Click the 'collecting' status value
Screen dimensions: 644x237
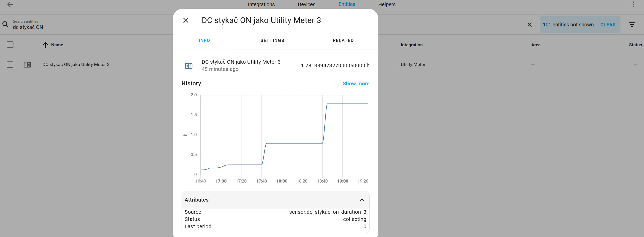point(355,219)
